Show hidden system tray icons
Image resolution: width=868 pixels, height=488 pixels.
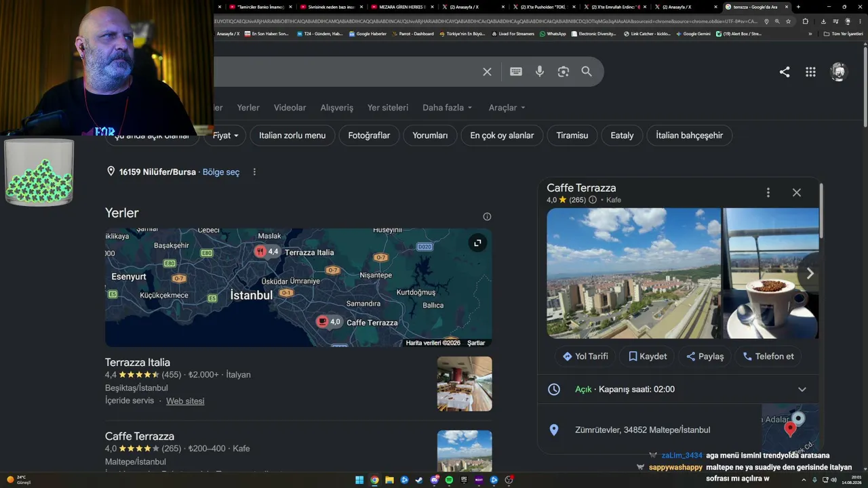point(804,480)
